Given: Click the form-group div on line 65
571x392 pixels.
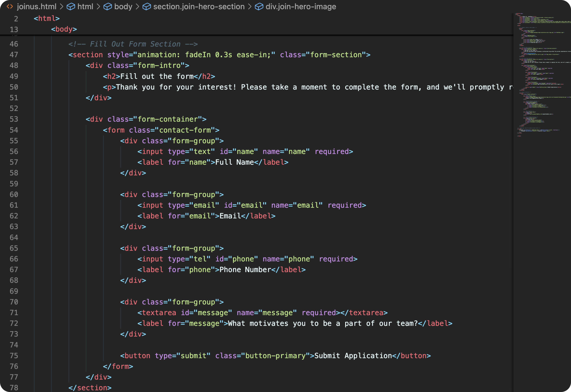Looking at the screenshot, I should [x=172, y=248].
